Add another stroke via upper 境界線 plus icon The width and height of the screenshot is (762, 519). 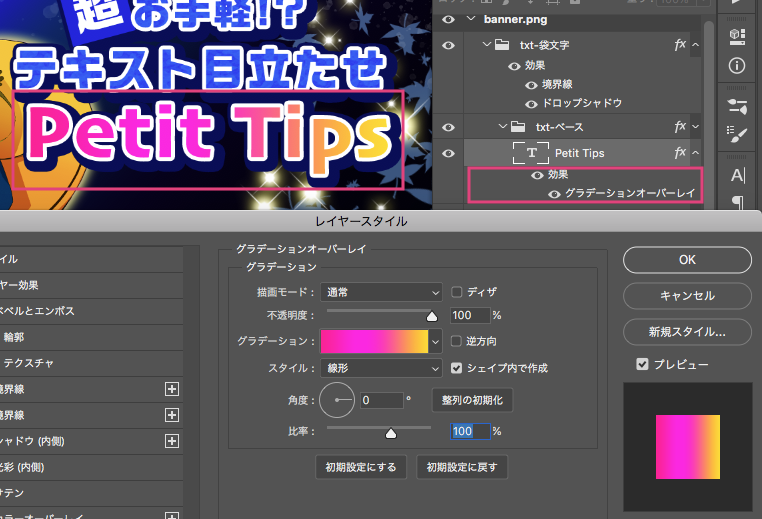pos(172,389)
